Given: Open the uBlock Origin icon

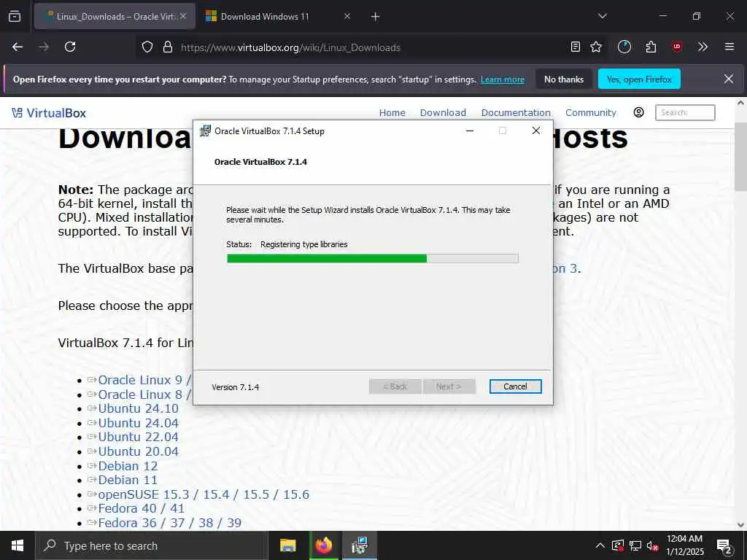Looking at the screenshot, I should [677, 47].
